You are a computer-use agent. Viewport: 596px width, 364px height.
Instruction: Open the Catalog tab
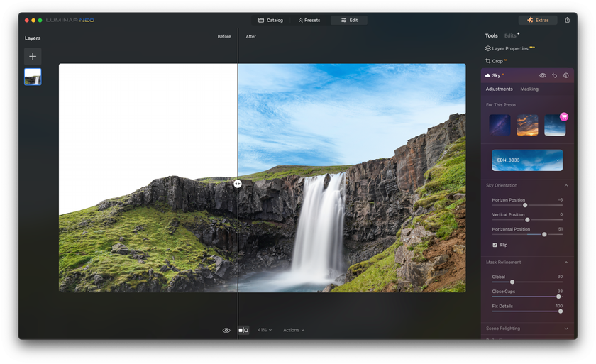[270, 20]
